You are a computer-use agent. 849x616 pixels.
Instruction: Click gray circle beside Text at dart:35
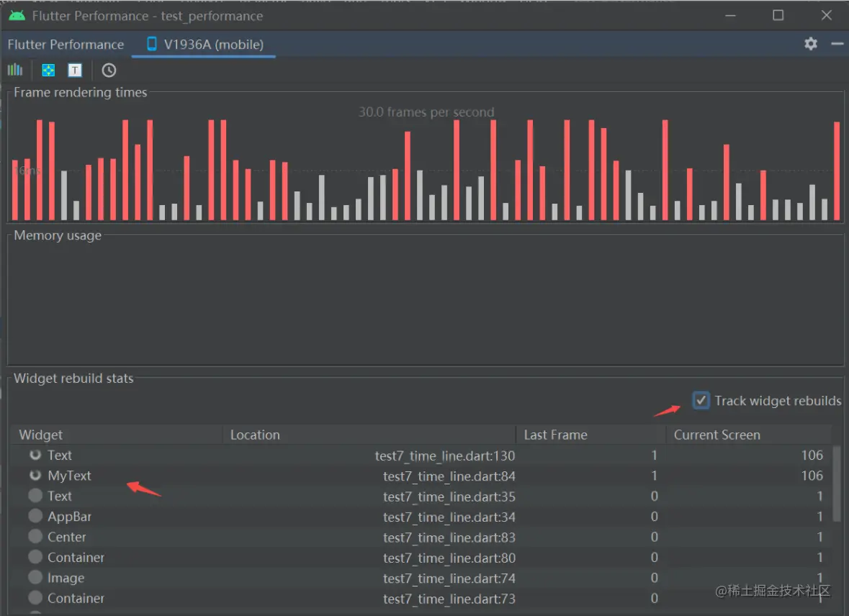click(x=35, y=496)
